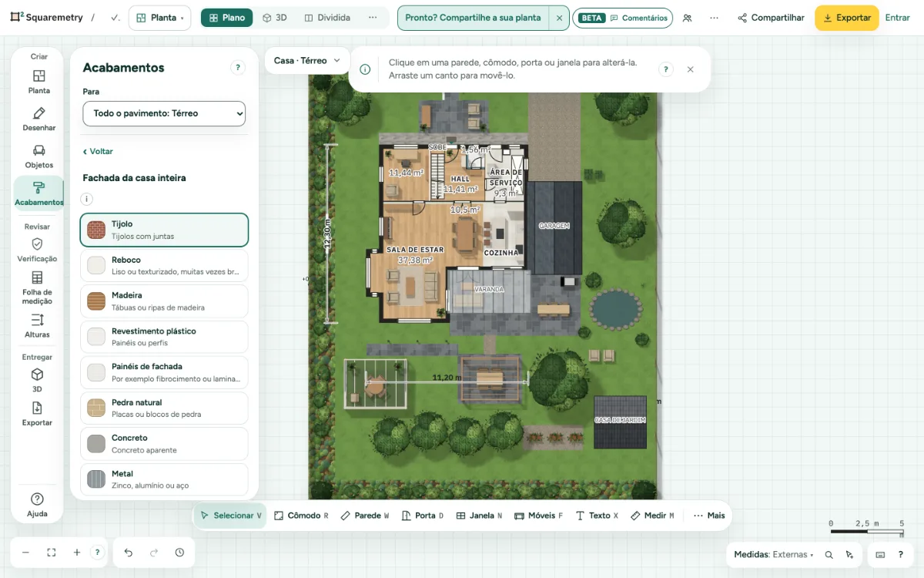Click the Acabamentos panel help icon
Viewport: 924px width, 578px height.
coord(238,68)
